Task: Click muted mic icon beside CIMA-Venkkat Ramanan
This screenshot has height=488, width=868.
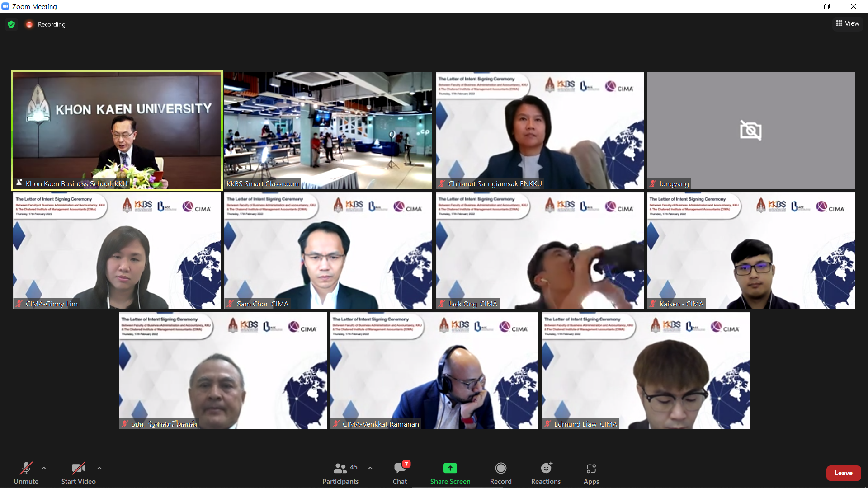Action: 336,424
